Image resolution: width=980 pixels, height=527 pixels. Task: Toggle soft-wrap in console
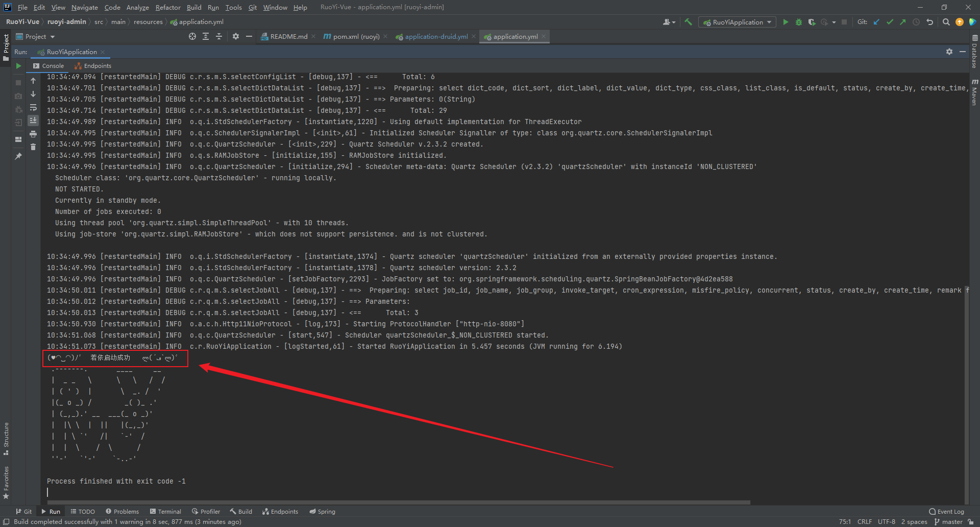[x=33, y=107]
